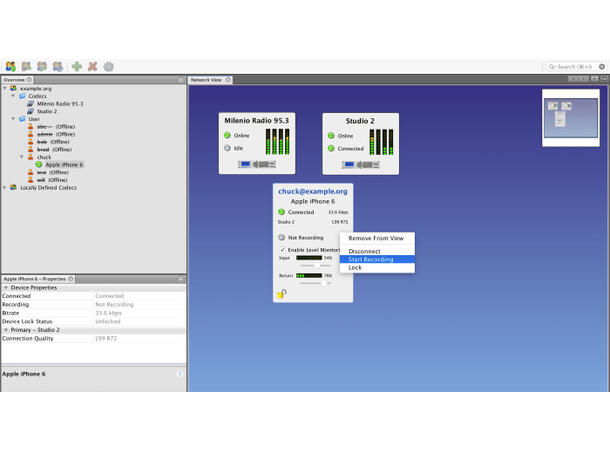Click the green Online indicator on Milenio Radio card
The height and width of the screenshot is (450, 610).
pyautogui.click(x=228, y=135)
